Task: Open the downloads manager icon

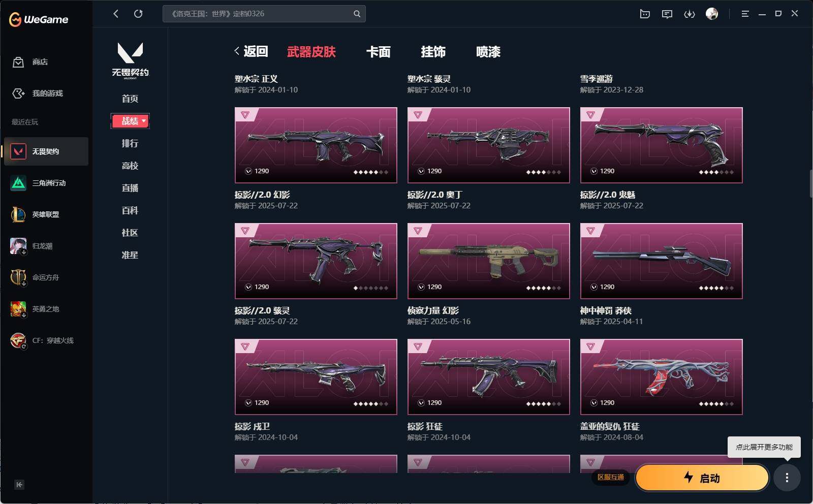Action: click(x=690, y=14)
